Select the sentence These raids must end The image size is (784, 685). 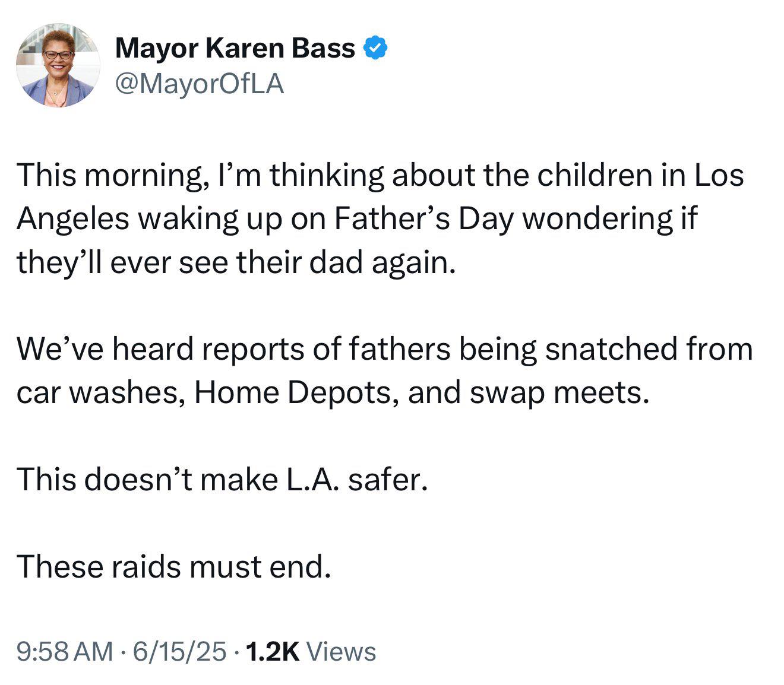173,566
